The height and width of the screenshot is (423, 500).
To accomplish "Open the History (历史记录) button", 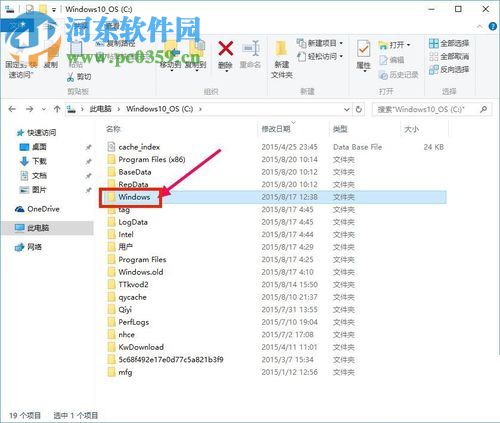I will [399, 75].
